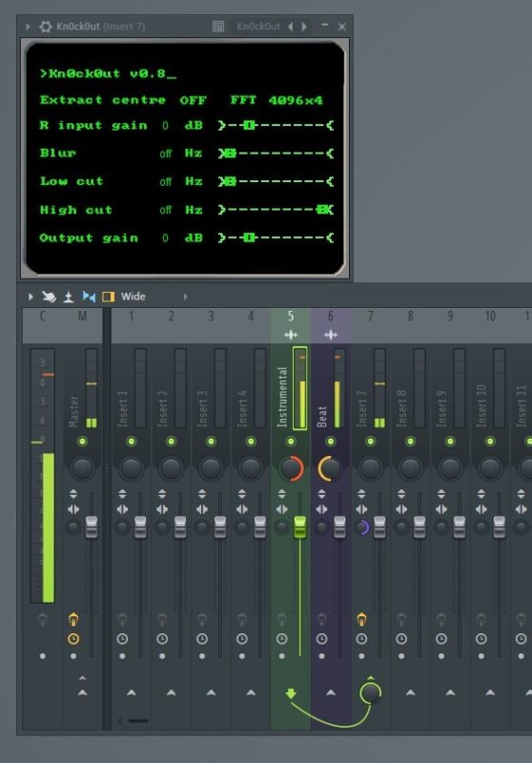Image resolution: width=532 pixels, height=763 pixels.
Task: Click the waveform icon on track 5
Action: tap(291, 335)
